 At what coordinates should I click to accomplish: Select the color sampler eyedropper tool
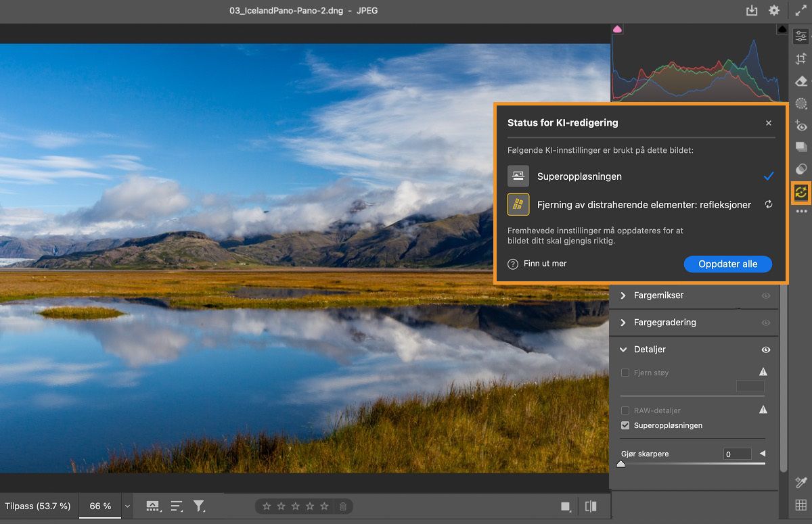[x=800, y=482]
